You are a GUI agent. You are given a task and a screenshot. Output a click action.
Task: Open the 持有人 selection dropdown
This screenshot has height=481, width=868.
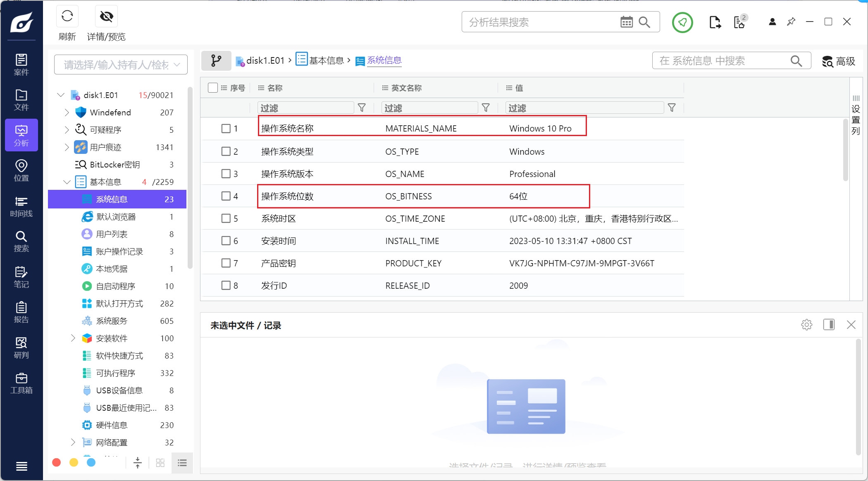coord(121,65)
